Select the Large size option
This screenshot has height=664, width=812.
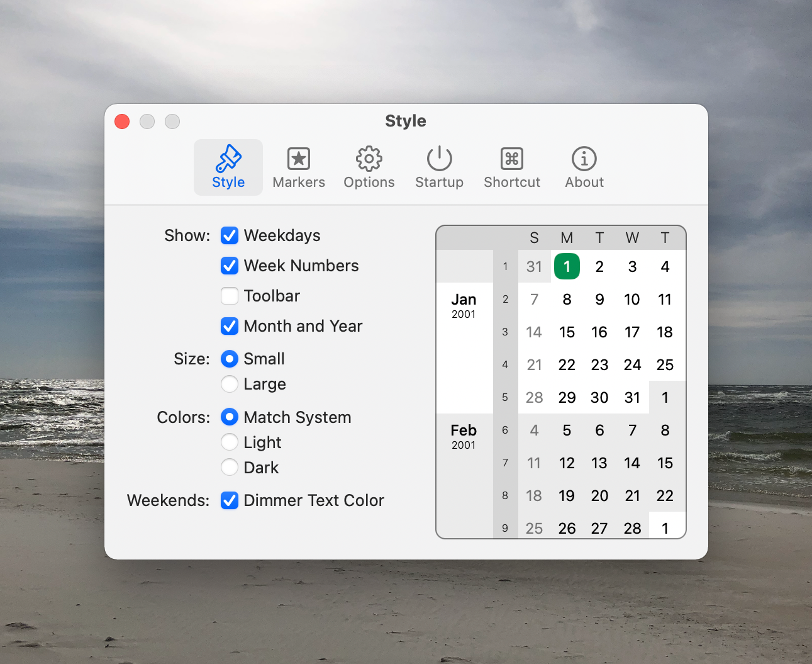[x=230, y=384]
